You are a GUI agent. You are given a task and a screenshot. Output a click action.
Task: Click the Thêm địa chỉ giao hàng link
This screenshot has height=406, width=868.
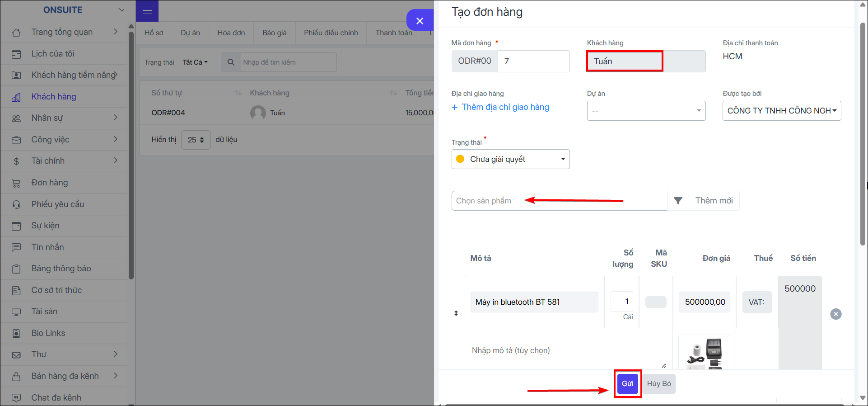point(500,107)
